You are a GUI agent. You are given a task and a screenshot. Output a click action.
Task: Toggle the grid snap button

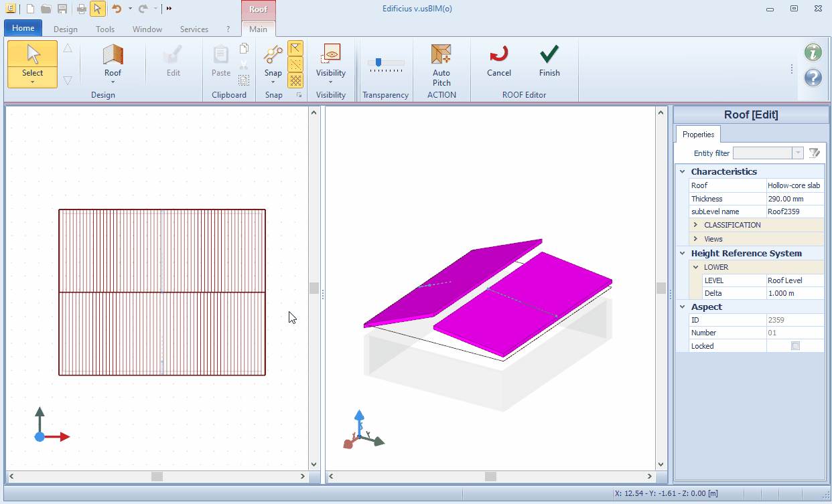coord(295,80)
